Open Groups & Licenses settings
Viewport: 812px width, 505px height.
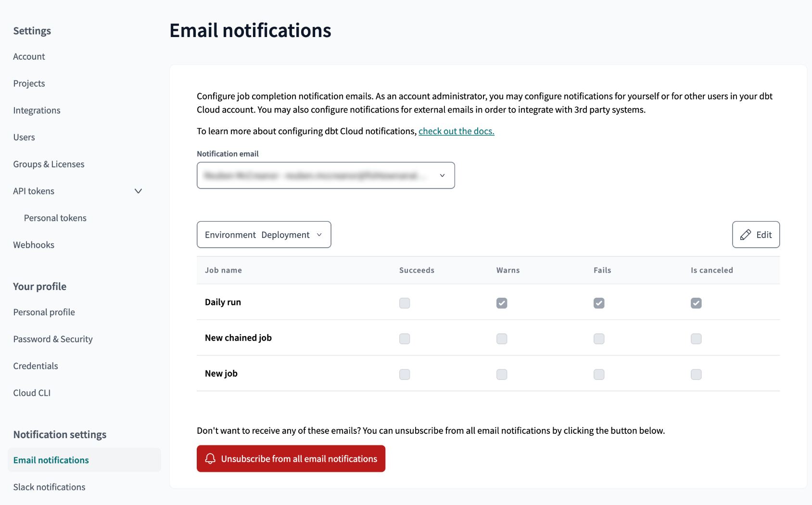[x=49, y=164]
